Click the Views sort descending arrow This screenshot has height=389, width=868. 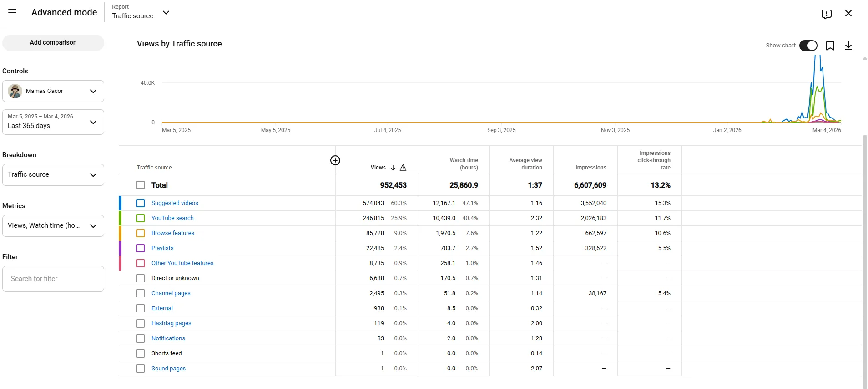pos(393,168)
